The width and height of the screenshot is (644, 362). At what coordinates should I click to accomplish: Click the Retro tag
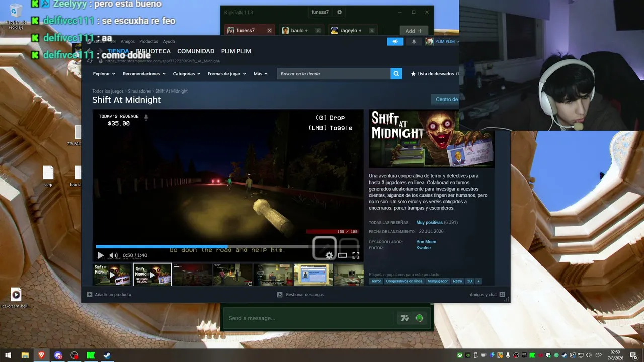tap(457, 281)
